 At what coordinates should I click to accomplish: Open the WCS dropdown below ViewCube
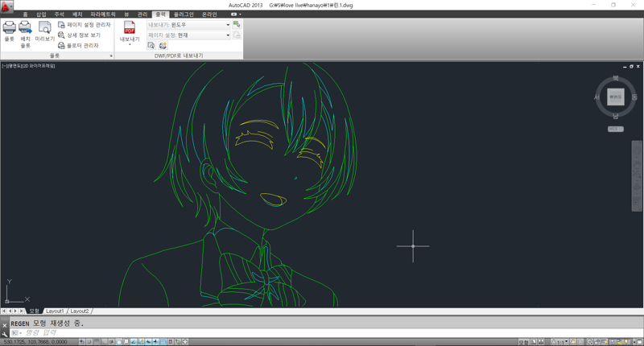click(616, 129)
